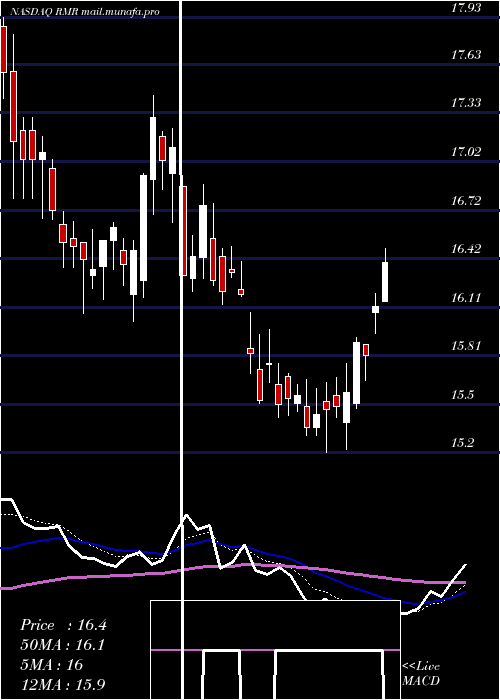Click the last white candlestick near 16.42
The image size is (500, 700).
(x=385, y=282)
